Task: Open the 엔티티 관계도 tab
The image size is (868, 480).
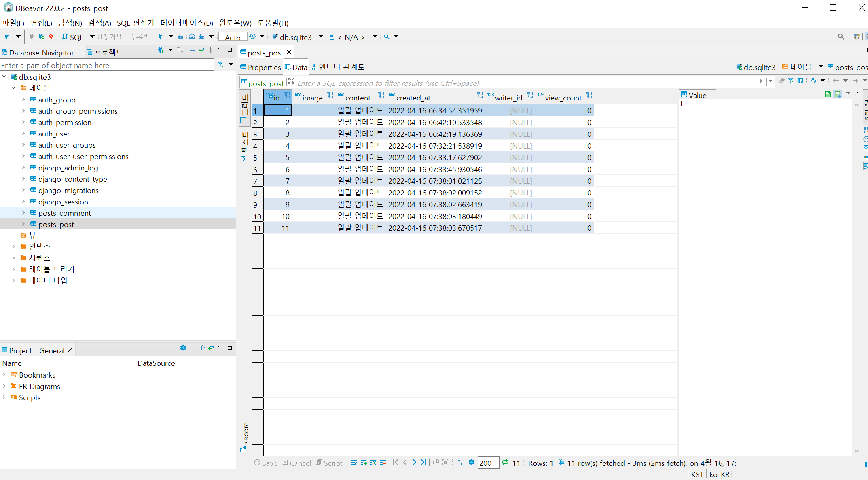Action: coord(338,67)
